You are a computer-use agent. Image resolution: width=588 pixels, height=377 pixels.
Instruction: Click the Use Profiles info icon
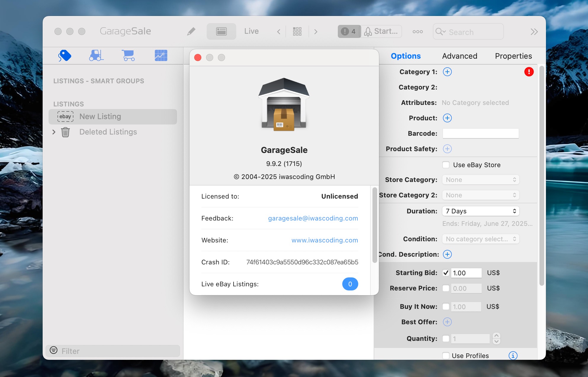[x=513, y=355]
